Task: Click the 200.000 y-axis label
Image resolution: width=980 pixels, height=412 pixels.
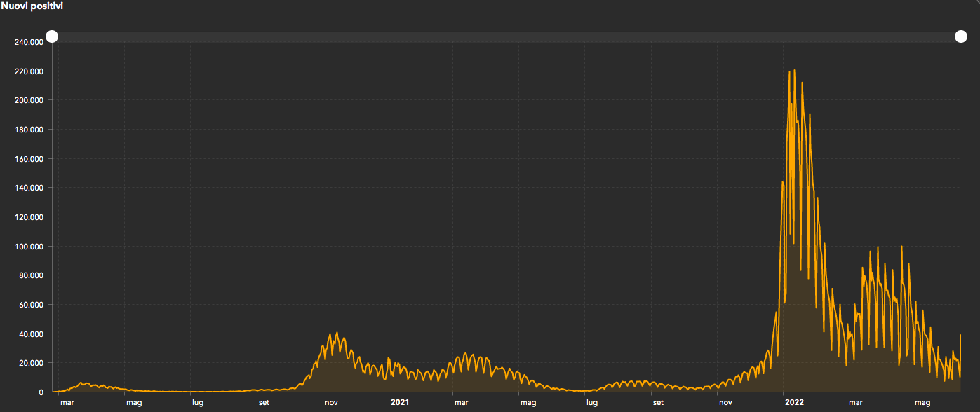Action: point(29,100)
